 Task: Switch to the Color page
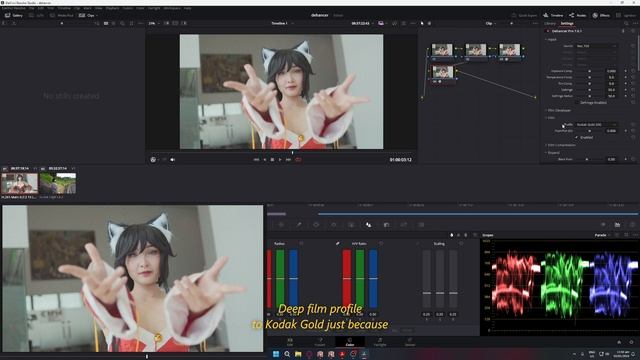tap(350, 342)
